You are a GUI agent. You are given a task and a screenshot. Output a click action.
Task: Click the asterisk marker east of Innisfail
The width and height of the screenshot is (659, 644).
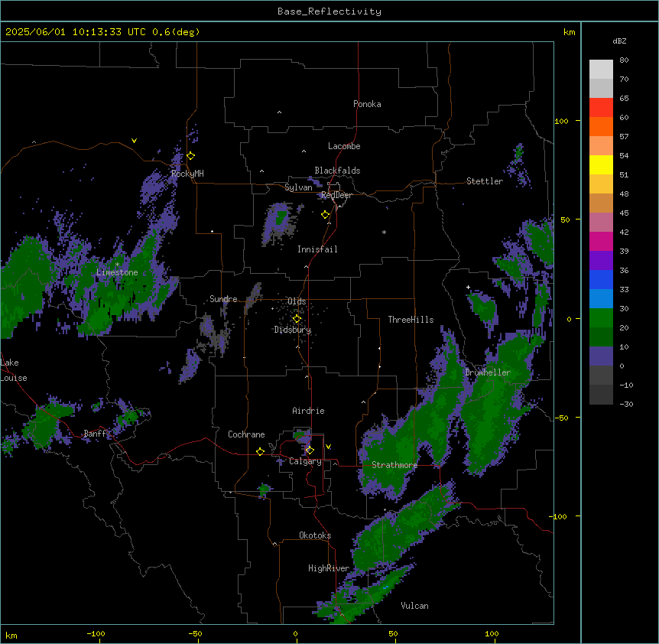[384, 232]
